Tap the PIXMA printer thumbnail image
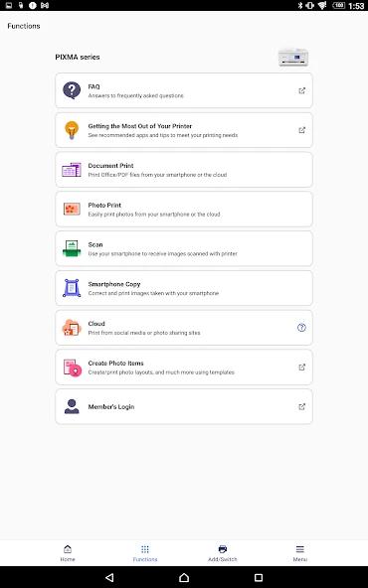This screenshot has height=588, width=368. coord(293,58)
